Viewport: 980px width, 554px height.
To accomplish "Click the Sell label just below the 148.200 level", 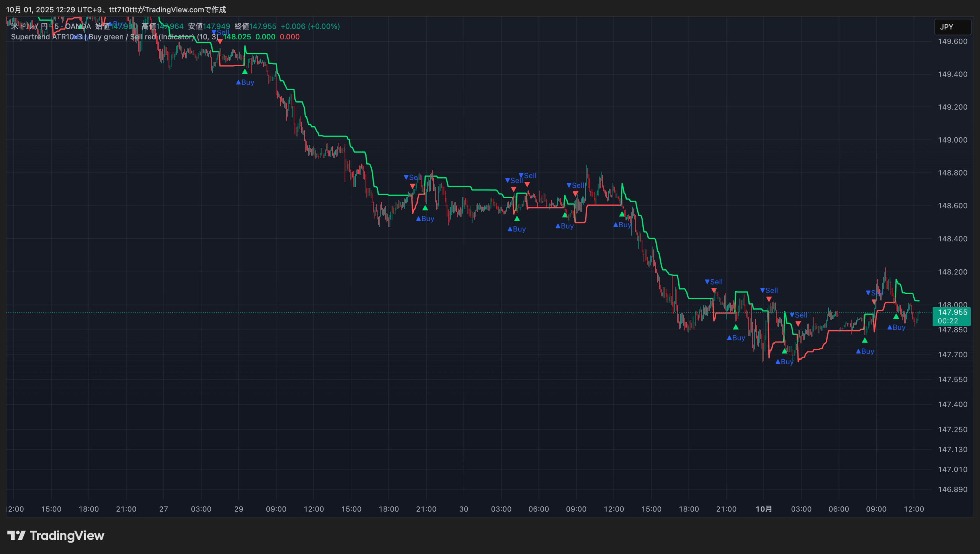I will pos(714,282).
